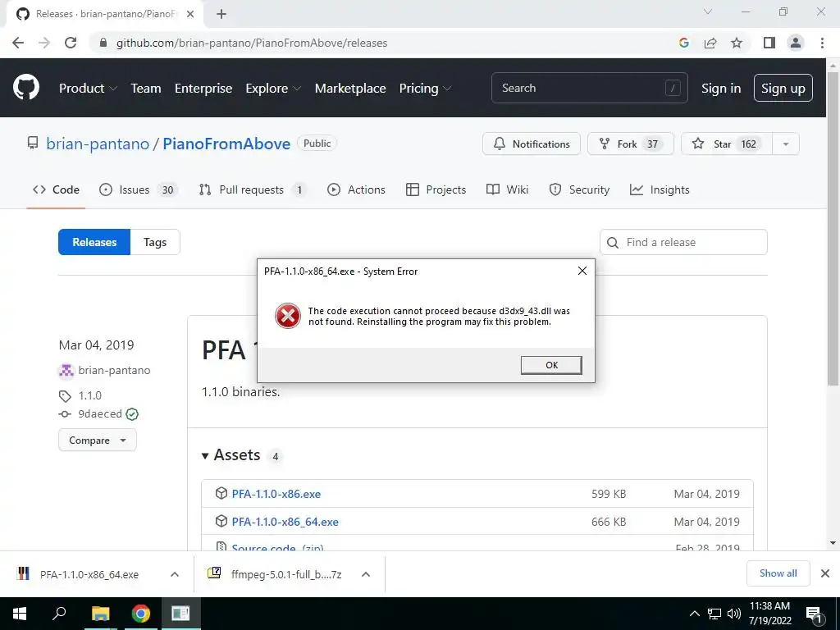Click the verified checkmark next to 9daeced
Screen dimensions: 840x630
132,414
